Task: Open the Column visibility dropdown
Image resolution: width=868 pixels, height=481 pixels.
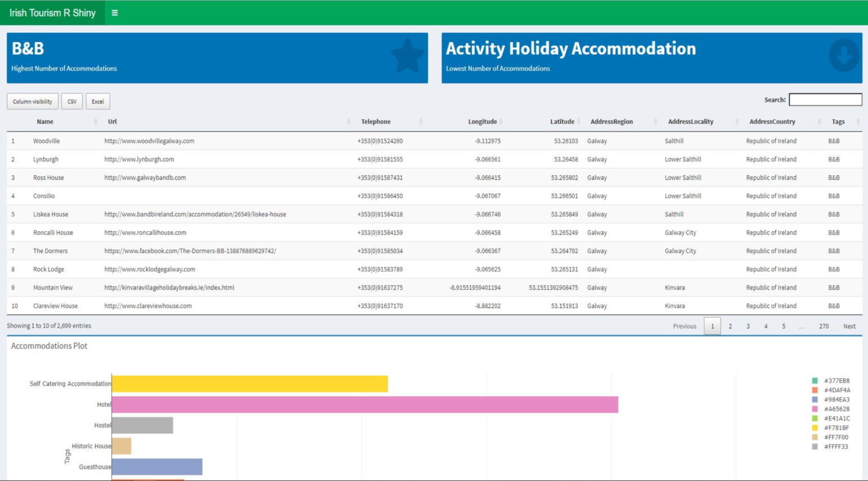Action: pyautogui.click(x=32, y=102)
